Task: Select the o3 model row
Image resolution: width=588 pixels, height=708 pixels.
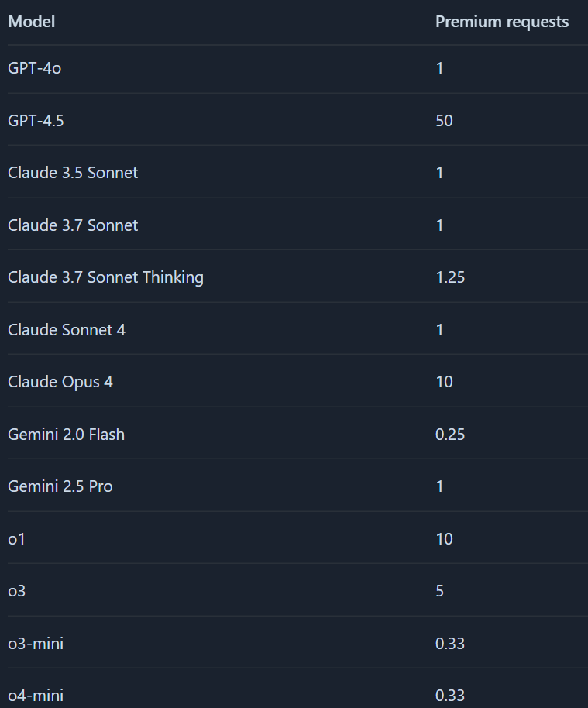Action: [17, 591]
